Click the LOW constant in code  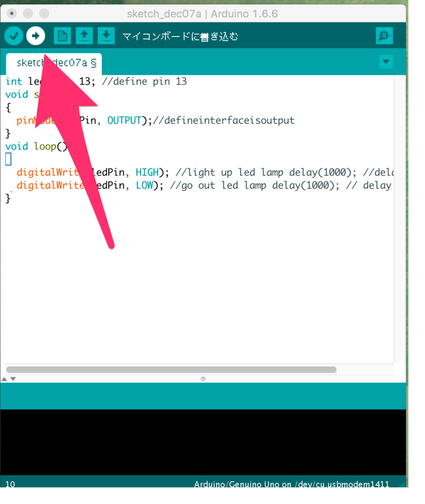[x=144, y=186]
